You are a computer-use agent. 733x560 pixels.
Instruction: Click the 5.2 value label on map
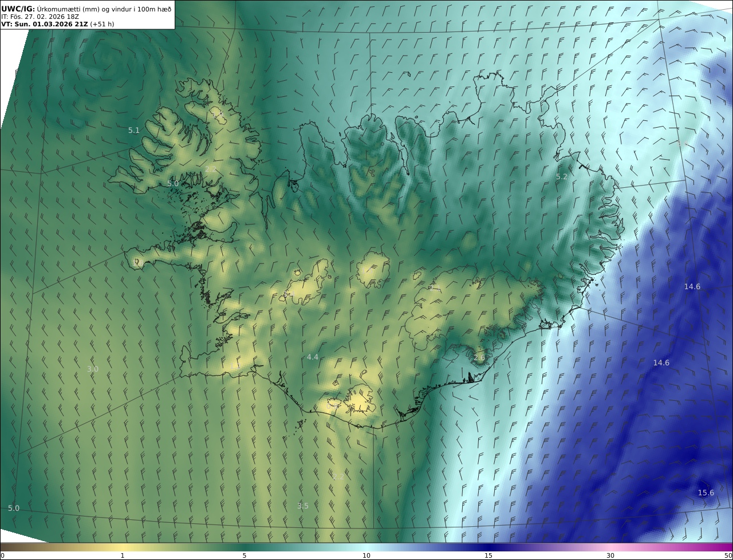(x=561, y=177)
